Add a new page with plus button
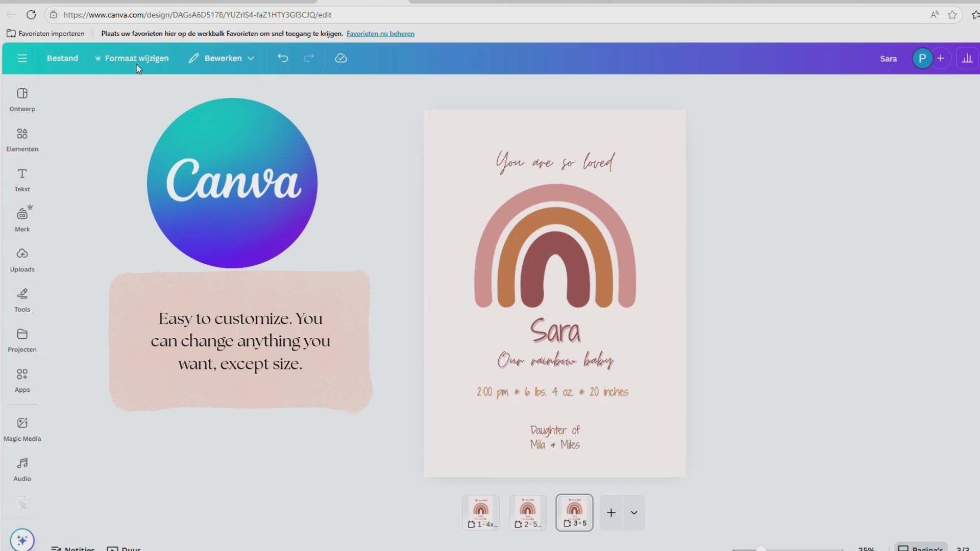This screenshot has height=551, width=980. [611, 513]
